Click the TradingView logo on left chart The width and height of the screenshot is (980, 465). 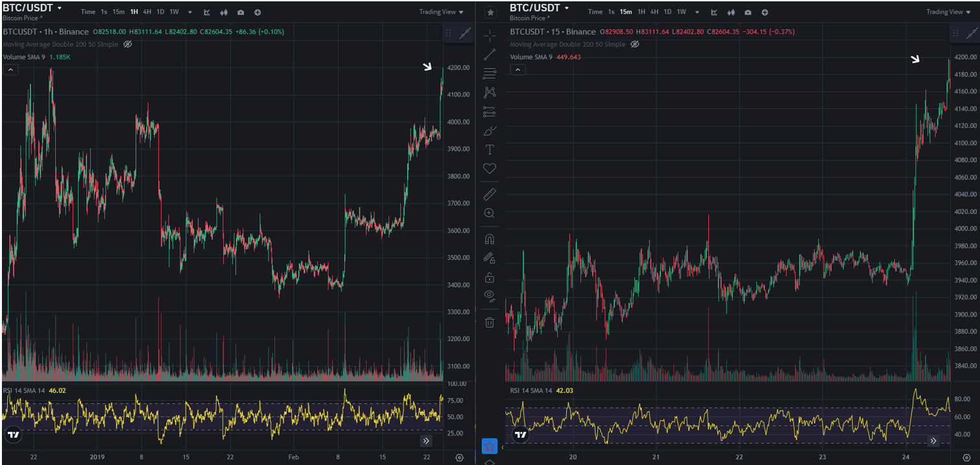coord(13,435)
